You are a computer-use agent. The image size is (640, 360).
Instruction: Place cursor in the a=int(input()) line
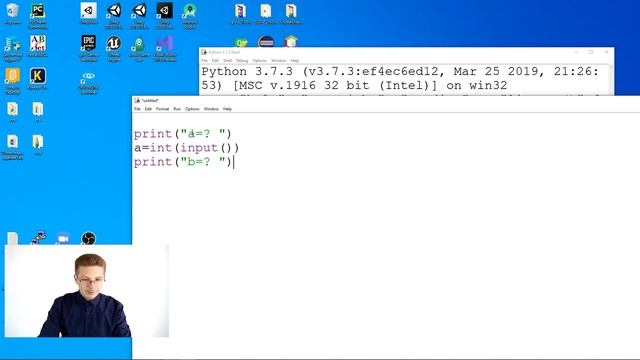click(x=187, y=148)
